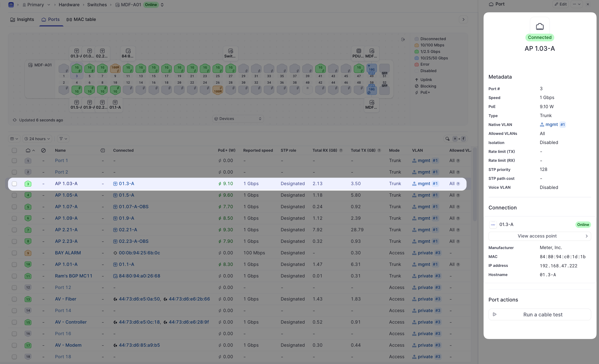The height and width of the screenshot is (364, 599).
Task: Click the export icon beside the legend
Action: pos(403,39)
